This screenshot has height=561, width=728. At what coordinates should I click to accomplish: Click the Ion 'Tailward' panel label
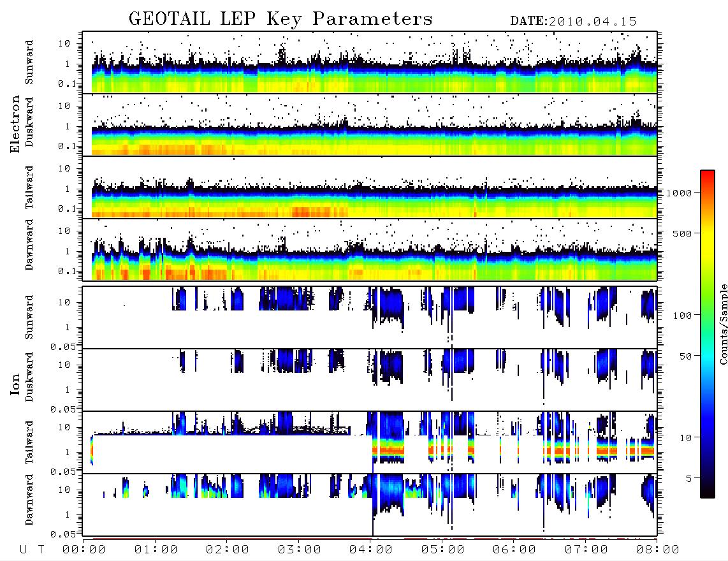click(29, 442)
